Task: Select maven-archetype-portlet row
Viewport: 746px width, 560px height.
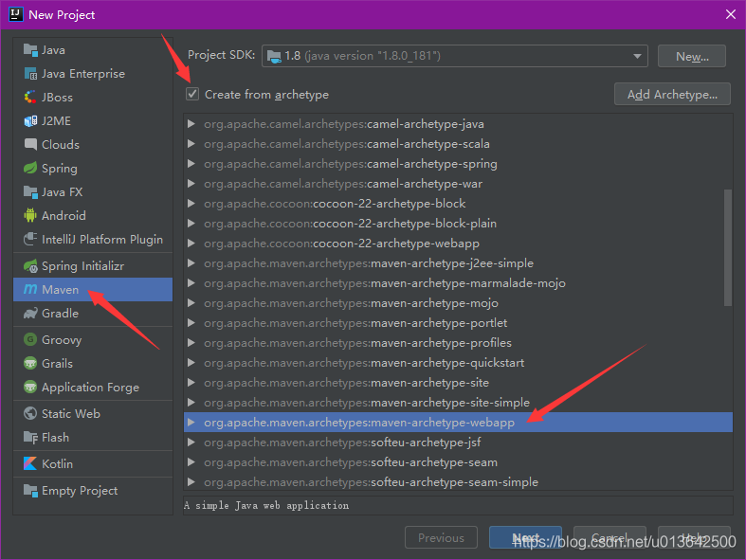Action: (x=458, y=323)
